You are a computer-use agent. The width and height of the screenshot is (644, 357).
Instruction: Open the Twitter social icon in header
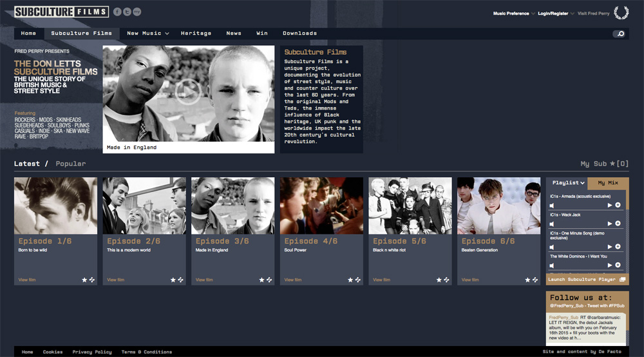pyautogui.click(x=127, y=12)
